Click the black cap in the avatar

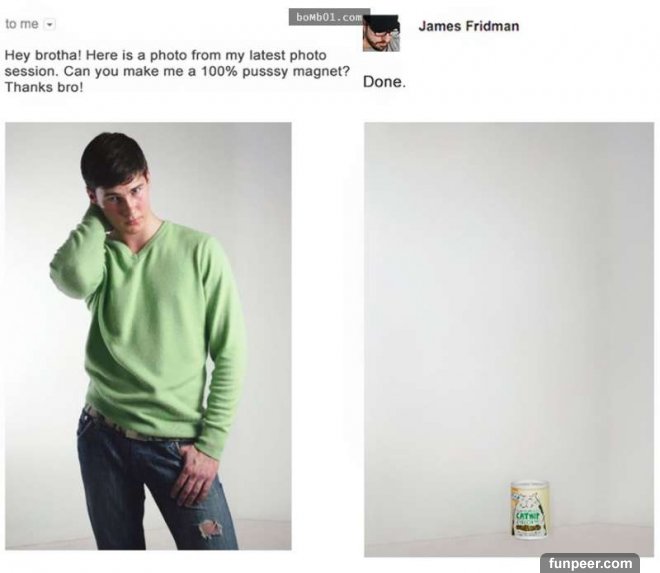(x=382, y=24)
